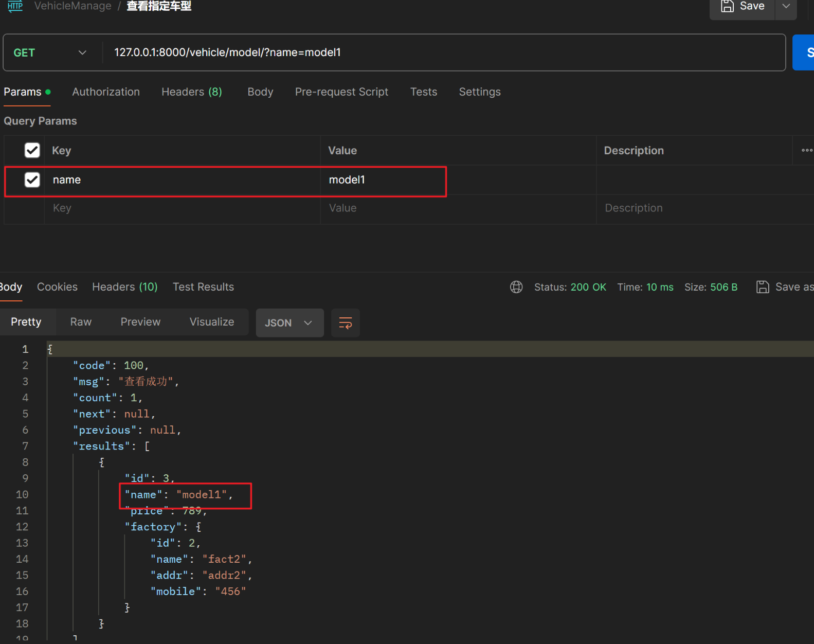Click the Time 10 ms text

pos(645,287)
